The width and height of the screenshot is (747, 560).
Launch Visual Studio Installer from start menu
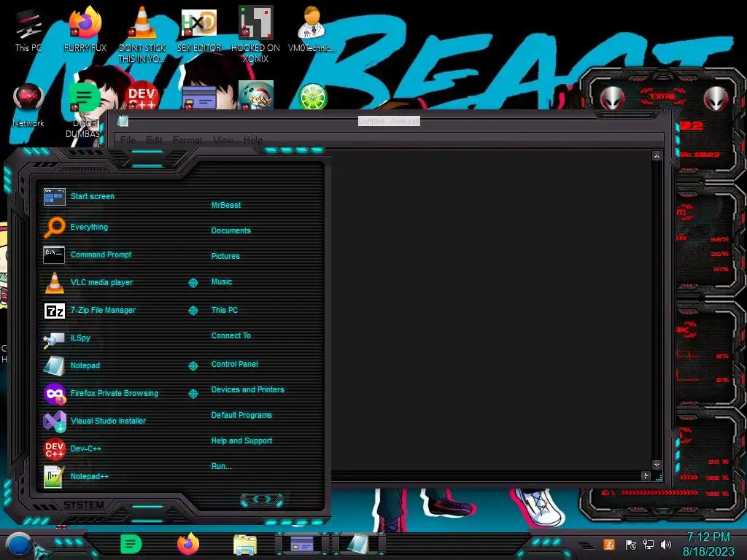[x=109, y=421]
